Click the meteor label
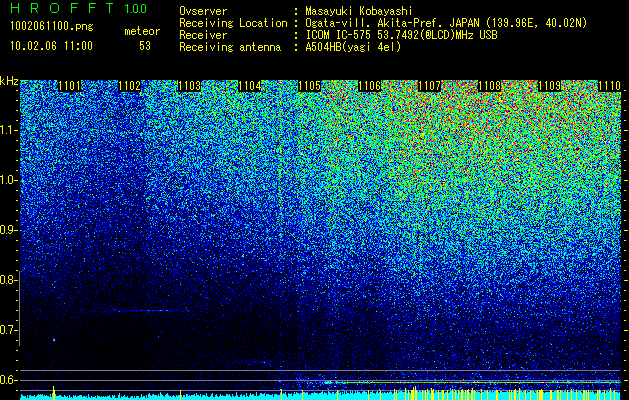The image size is (629, 400). [x=142, y=31]
